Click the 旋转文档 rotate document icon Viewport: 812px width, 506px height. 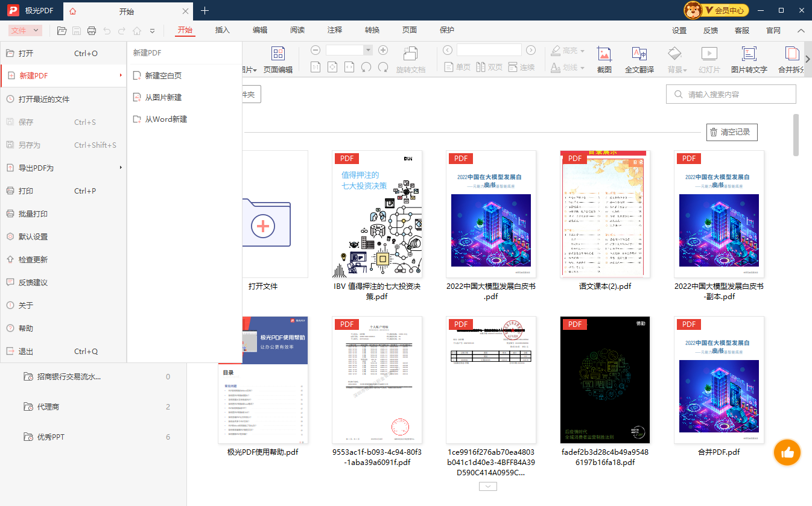(411, 54)
